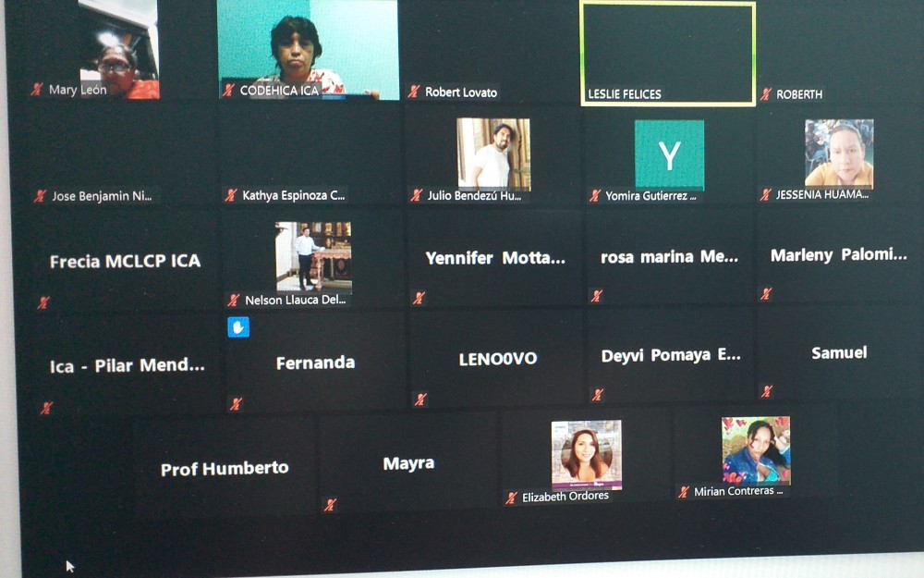
Task: Click muted mic icon beside Mary León
Action: coord(37,90)
